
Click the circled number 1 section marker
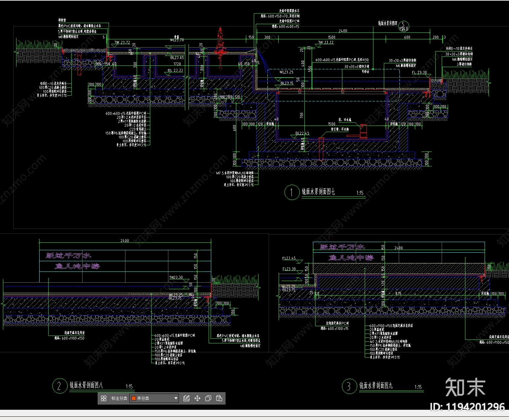point(291,192)
